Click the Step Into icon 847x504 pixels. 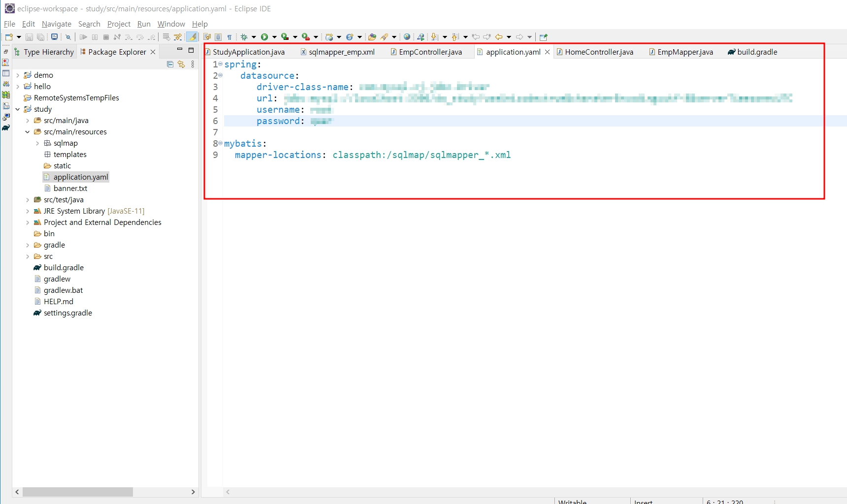tap(129, 37)
